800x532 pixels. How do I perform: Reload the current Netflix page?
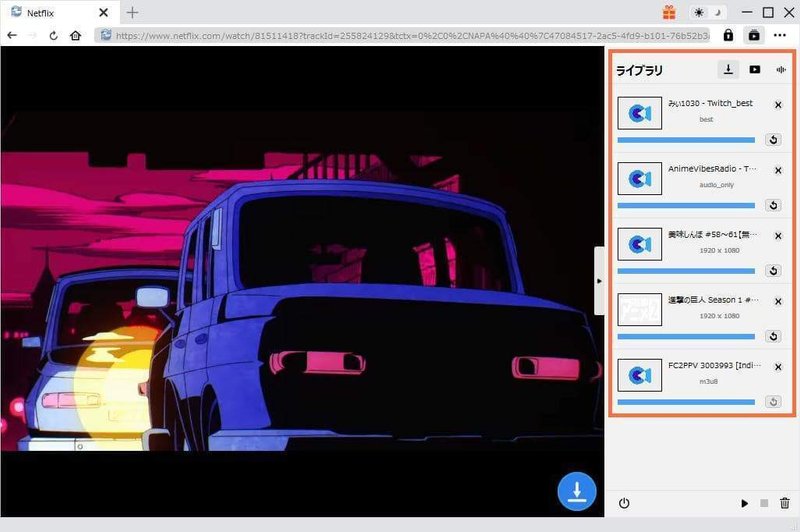click(53, 35)
